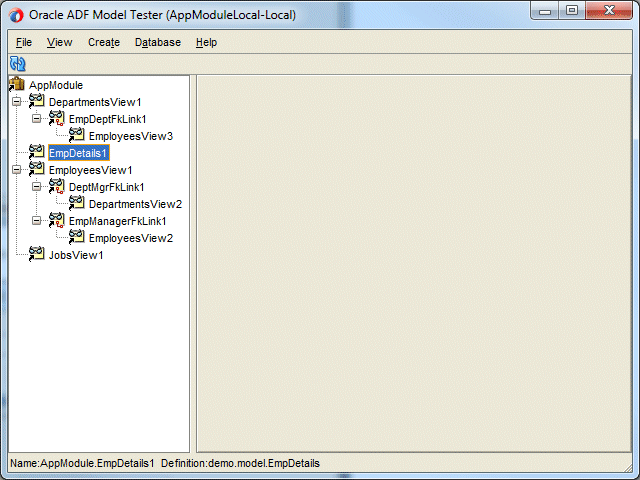Open the Create menu

(x=104, y=42)
